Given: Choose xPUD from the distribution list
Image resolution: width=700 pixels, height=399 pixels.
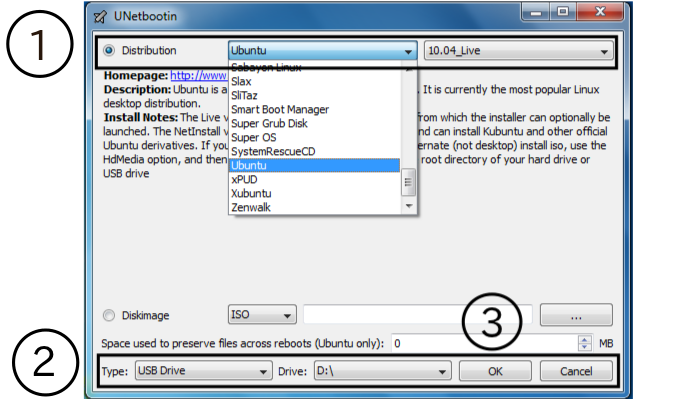Looking at the screenshot, I should tap(244, 179).
